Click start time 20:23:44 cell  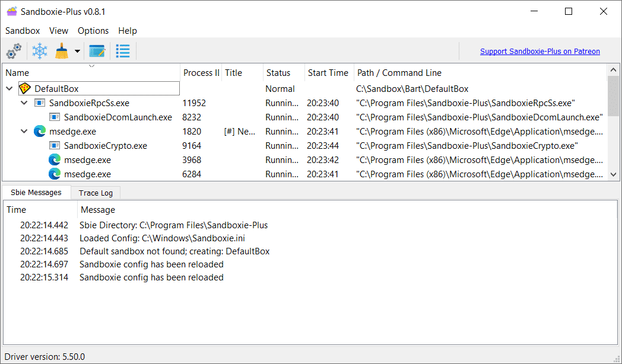click(322, 146)
